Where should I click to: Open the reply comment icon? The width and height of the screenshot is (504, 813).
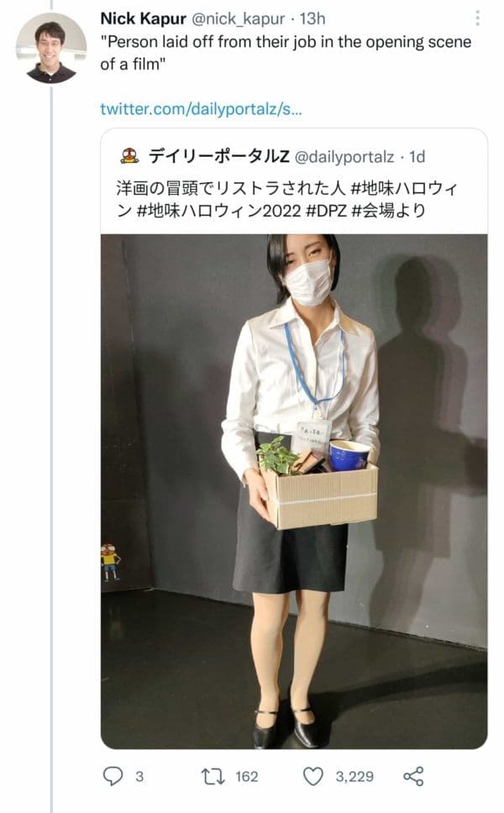point(113,776)
